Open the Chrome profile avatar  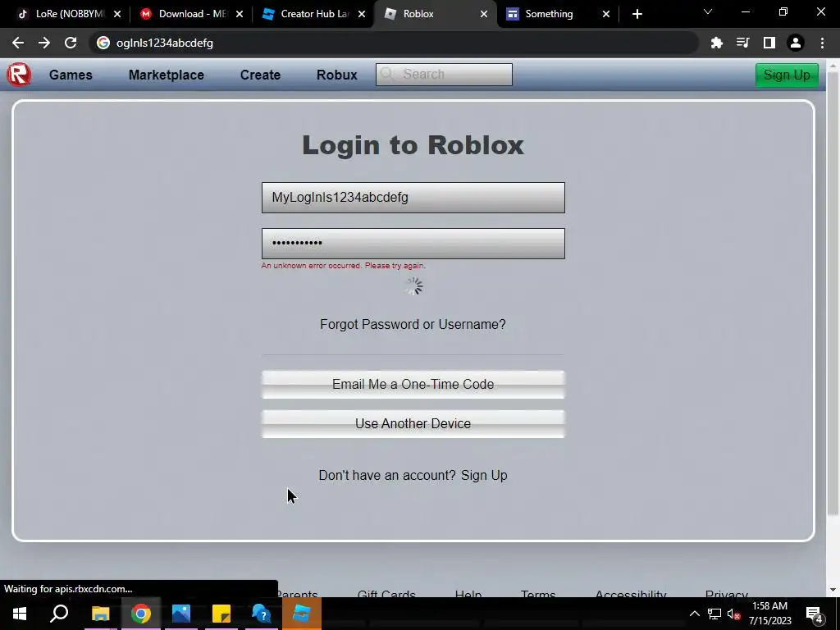[x=796, y=43]
